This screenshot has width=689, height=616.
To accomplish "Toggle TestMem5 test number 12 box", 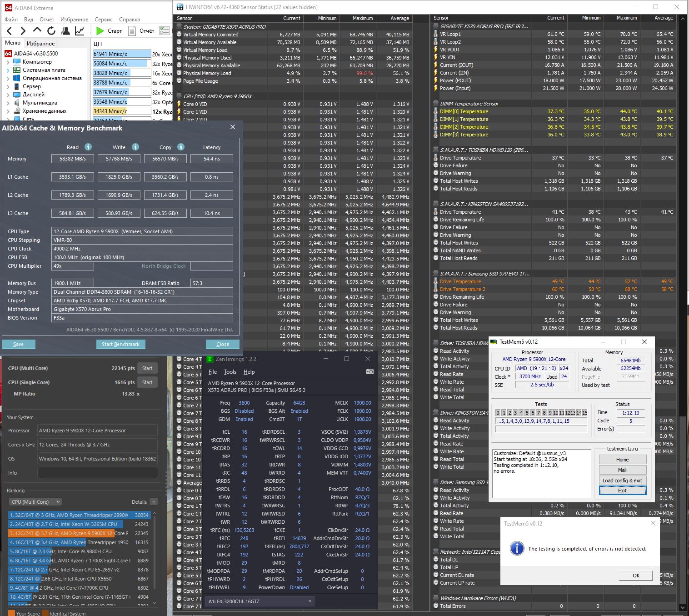I will click(x=568, y=413).
